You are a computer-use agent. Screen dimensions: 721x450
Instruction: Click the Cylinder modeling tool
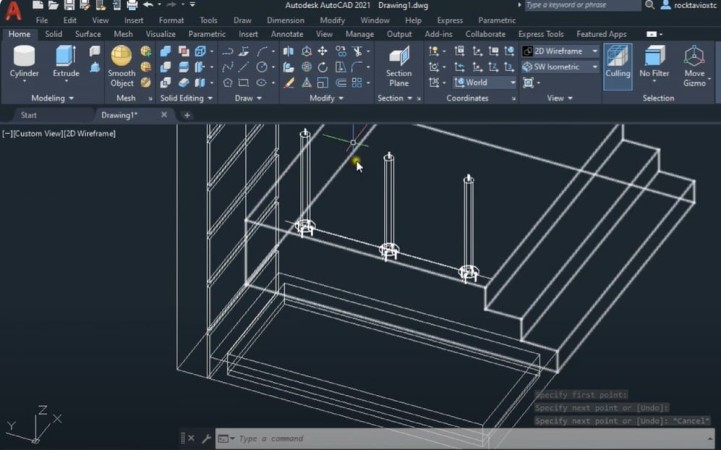[x=24, y=62]
